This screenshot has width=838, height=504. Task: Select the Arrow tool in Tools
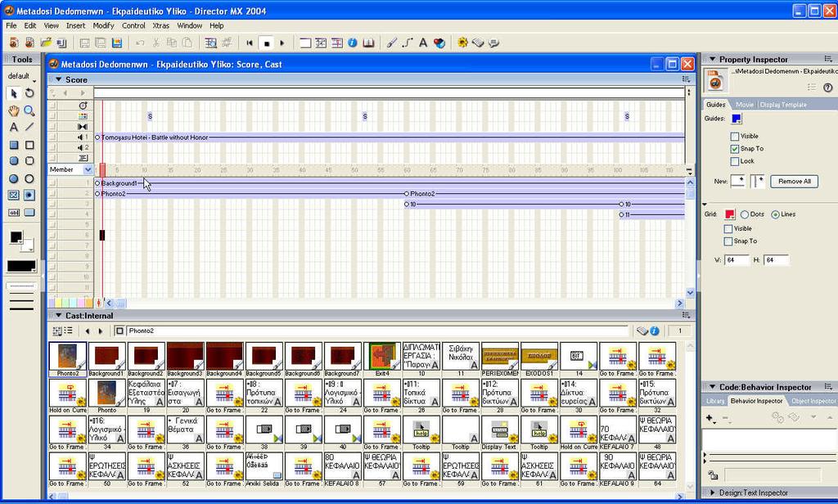click(x=14, y=93)
